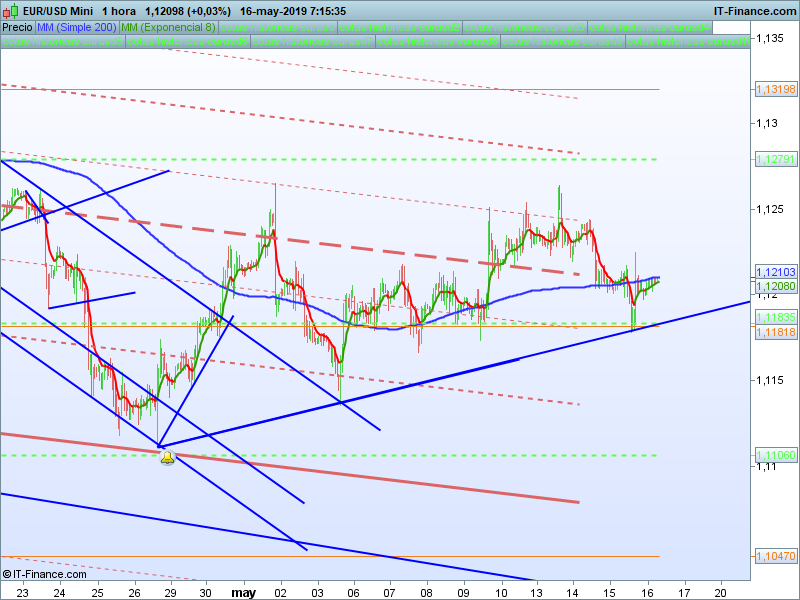
Task: Click the dark green 1,12080 price tag
Action: (x=776, y=286)
